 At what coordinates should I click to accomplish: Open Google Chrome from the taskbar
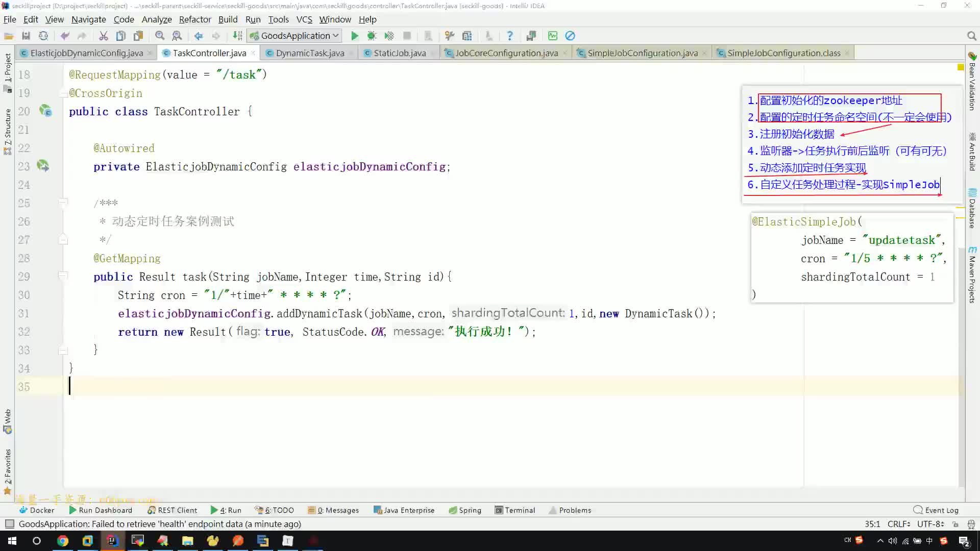(62, 541)
